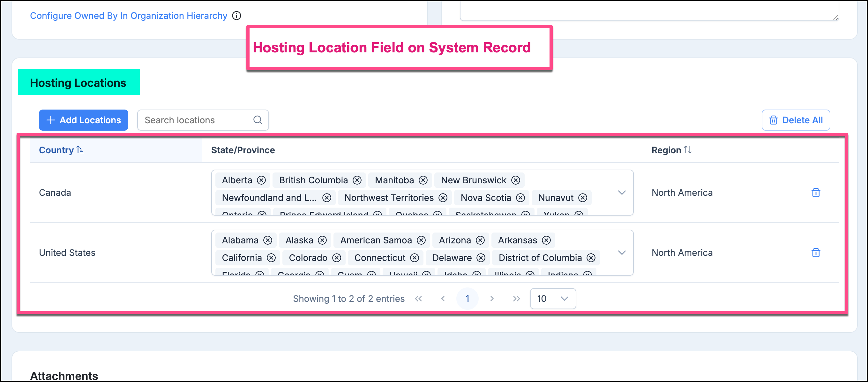
Task: Remove the Manitoba tag
Action: [423, 180]
